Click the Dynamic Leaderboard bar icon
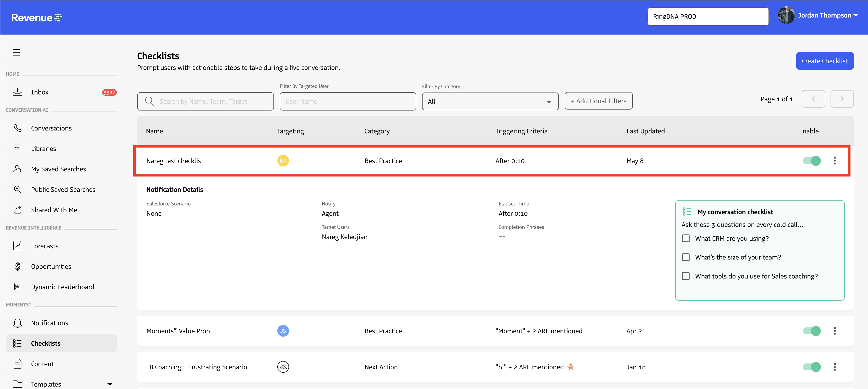The image size is (868, 389). click(x=18, y=287)
